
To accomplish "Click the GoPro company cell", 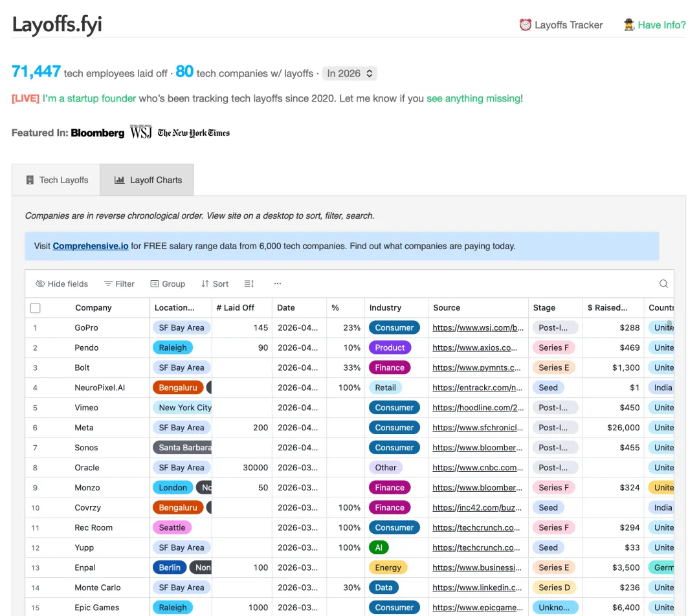I will (87, 328).
